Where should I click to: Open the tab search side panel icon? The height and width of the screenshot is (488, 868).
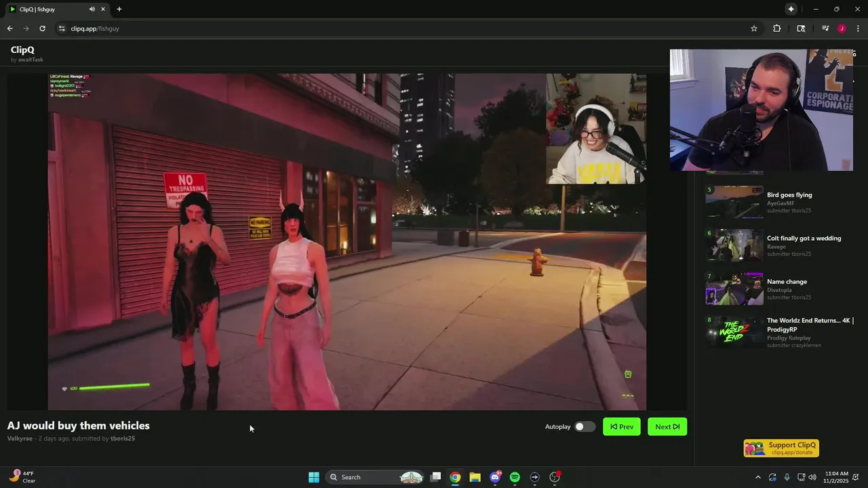(x=801, y=28)
